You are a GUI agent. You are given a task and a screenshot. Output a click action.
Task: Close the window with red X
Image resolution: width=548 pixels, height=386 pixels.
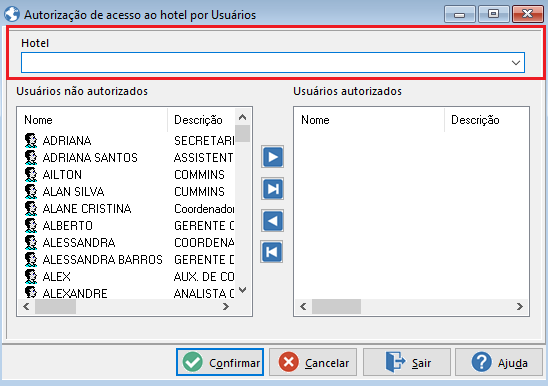click(x=527, y=14)
